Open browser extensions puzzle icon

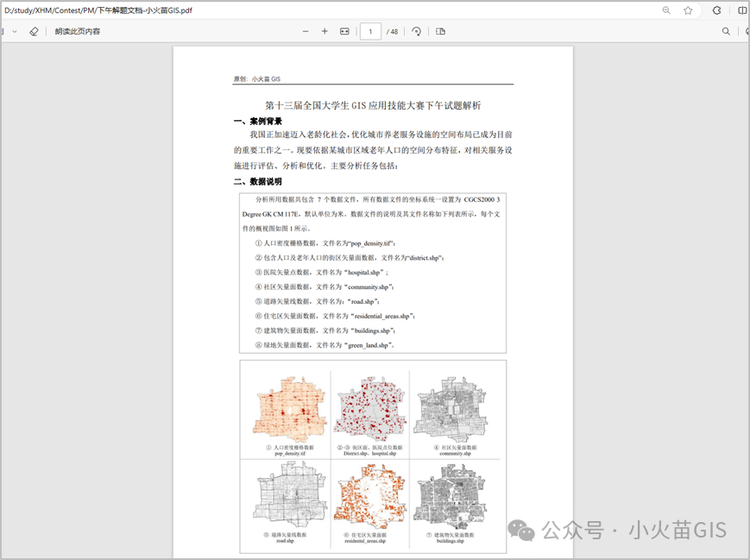pyautogui.click(x=716, y=10)
